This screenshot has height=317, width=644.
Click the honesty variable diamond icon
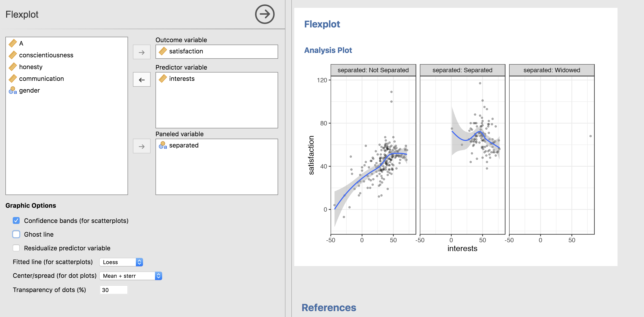pyautogui.click(x=12, y=67)
